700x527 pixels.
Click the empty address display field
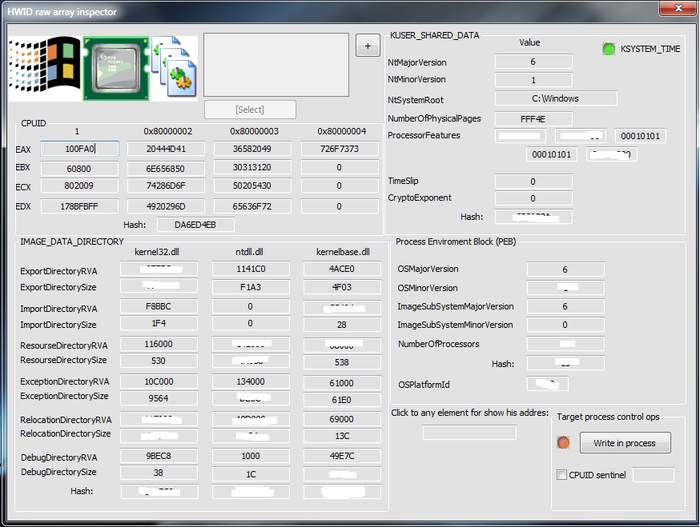tap(469, 433)
